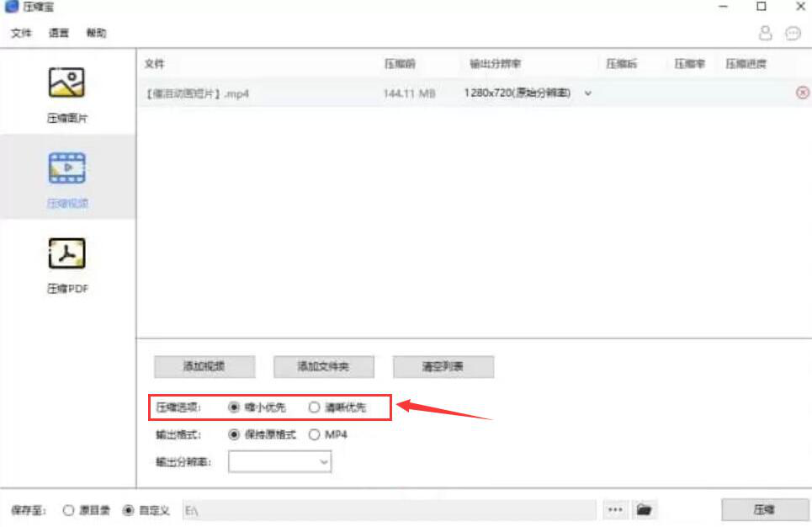Select the 压缩PDF icon in sidebar
This screenshot has width=812, height=527.
click(66, 253)
